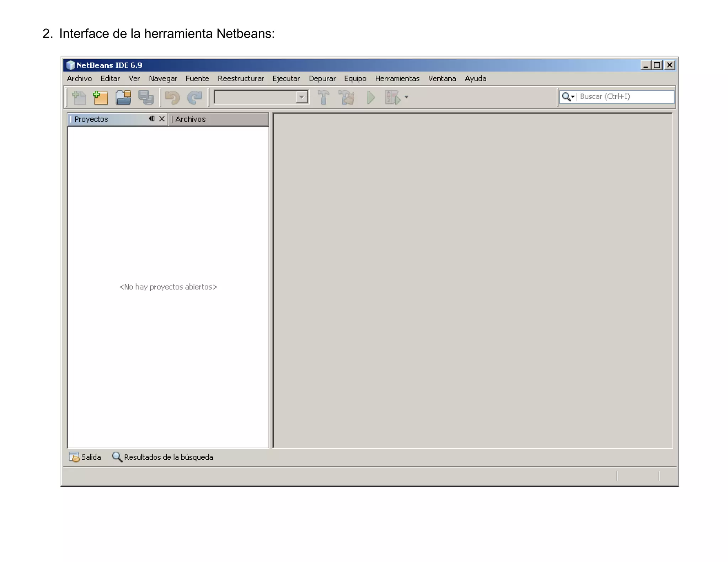Click the New File toolbar icon
This screenshot has width=728, height=562.
tap(79, 97)
